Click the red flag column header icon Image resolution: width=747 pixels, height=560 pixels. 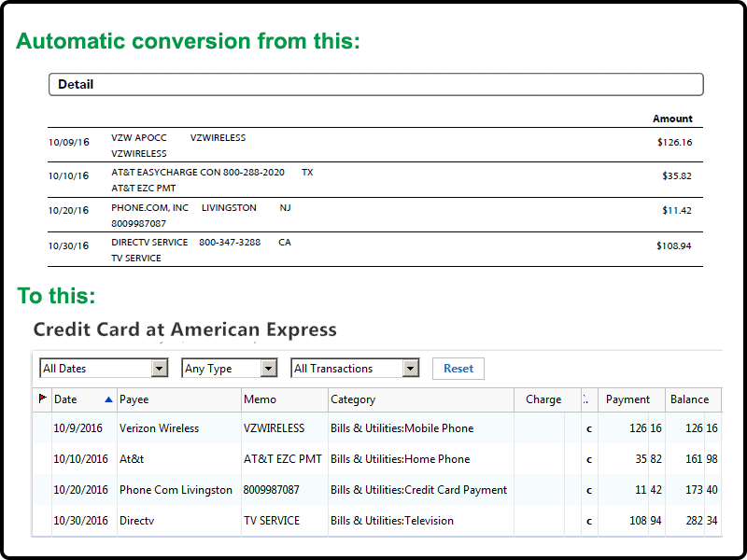tap(42, 399)
